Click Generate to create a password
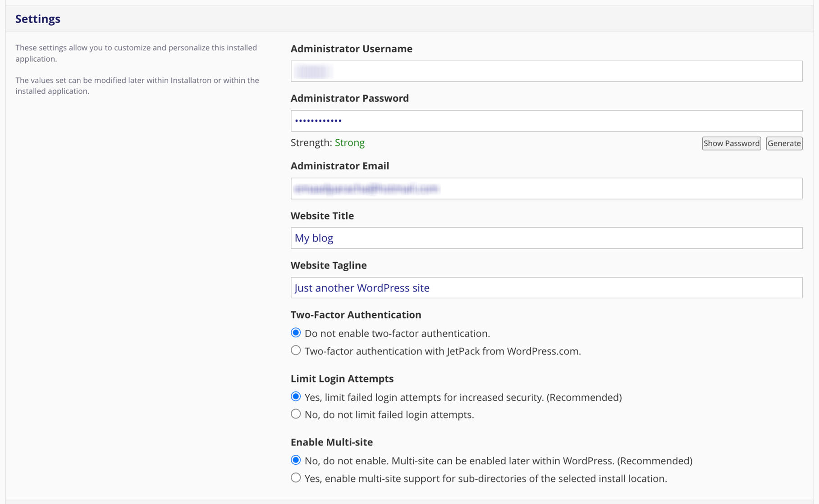Screen dimensions: 819x504 tap(784, 143)
